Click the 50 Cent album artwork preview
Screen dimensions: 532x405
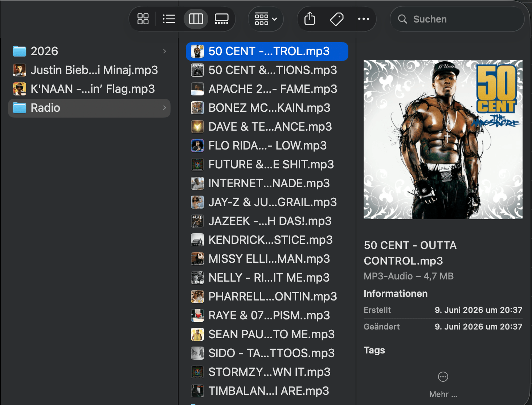443,140
